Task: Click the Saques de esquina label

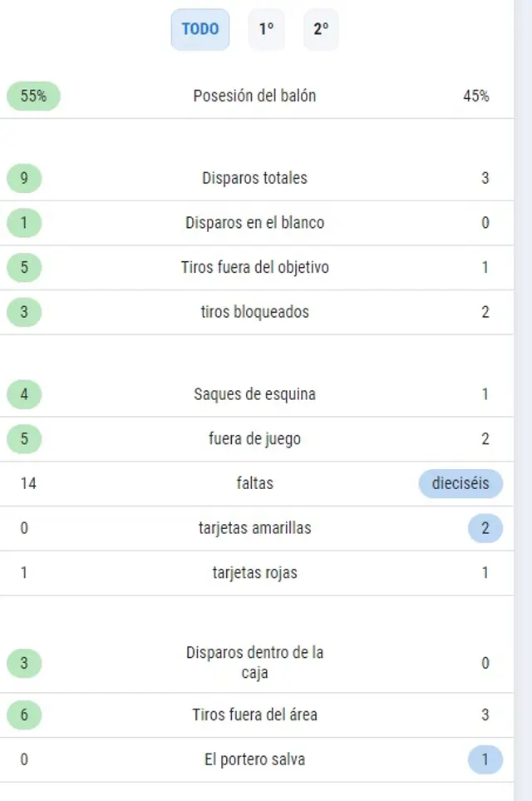Action: coord(254,394)
